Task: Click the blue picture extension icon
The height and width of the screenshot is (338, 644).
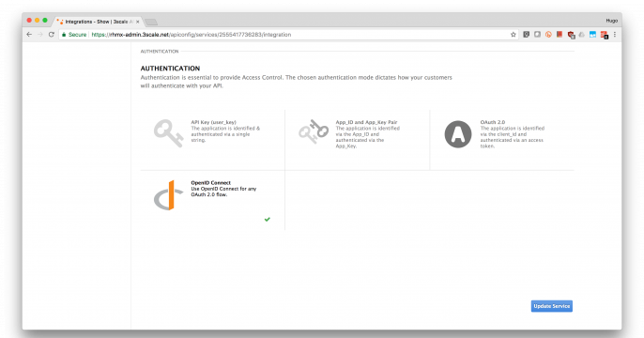Action: (x=592, y=35)
